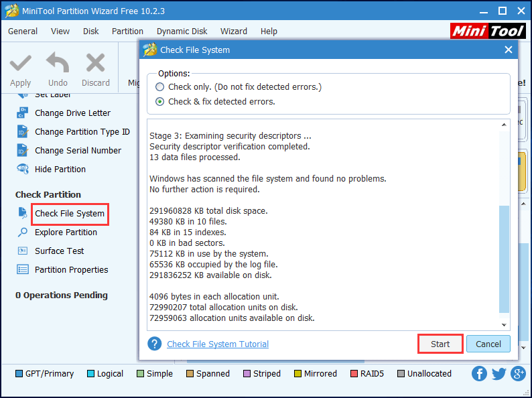
Task: Click the GPT/Primary legend color swatch
Action: pyautogui.click(x=19, y=374)
